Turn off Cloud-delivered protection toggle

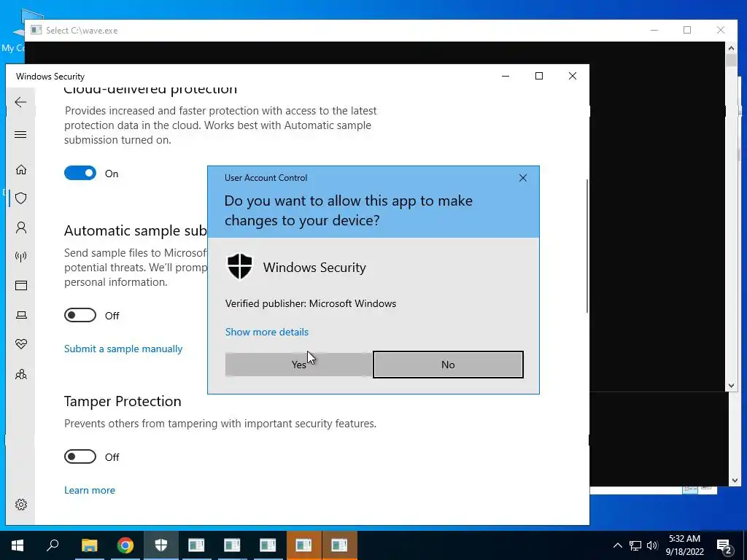tap(80, 174)
